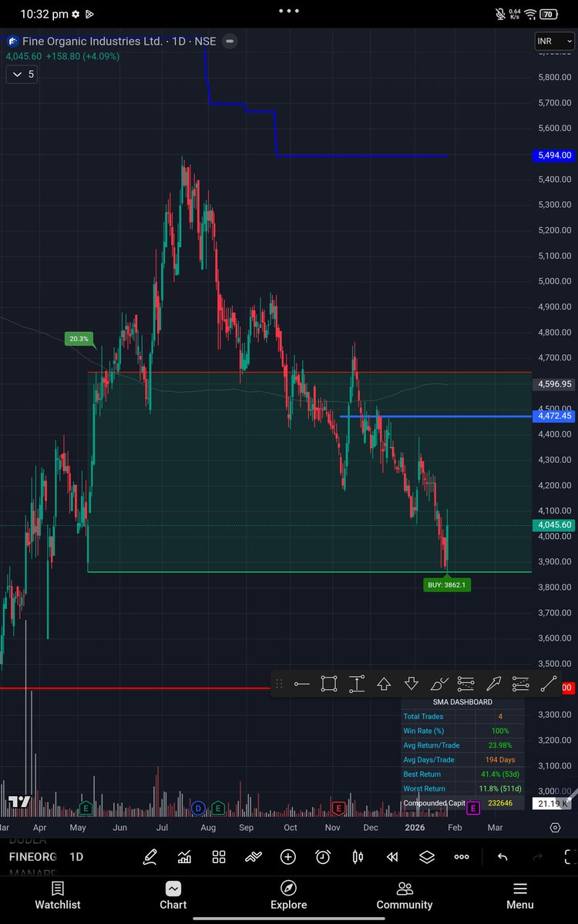Tap the SMA DASHBOARD header
Screen dimensions: 578x924
pyautogui.click(x=462, y=701)
